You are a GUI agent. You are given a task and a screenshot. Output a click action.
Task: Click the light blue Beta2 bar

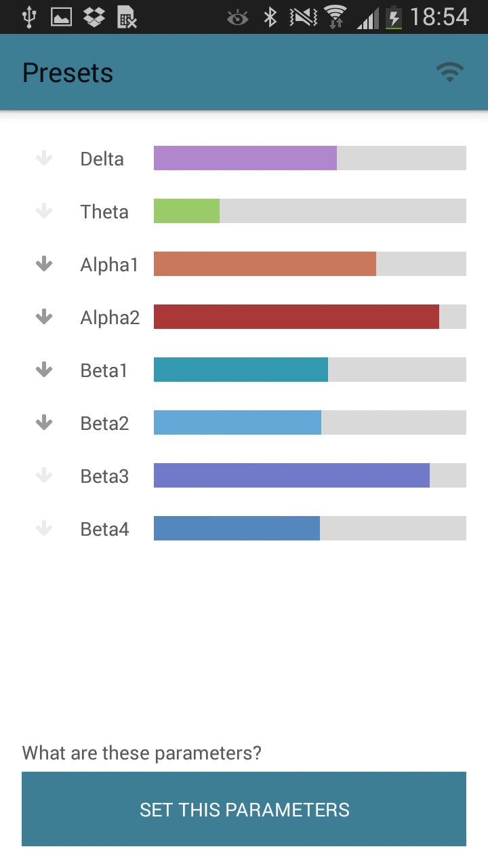pos(310,422)
